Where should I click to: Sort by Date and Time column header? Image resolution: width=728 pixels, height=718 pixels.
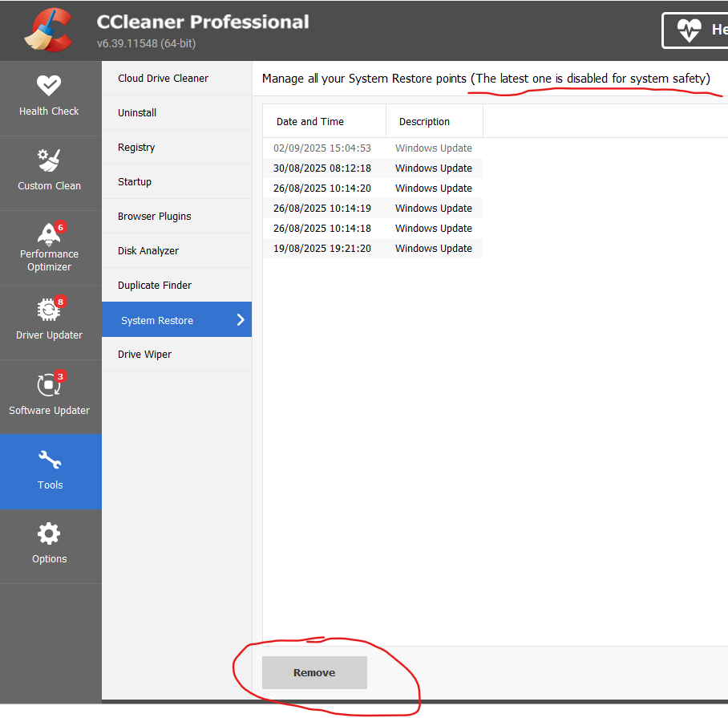310,122
